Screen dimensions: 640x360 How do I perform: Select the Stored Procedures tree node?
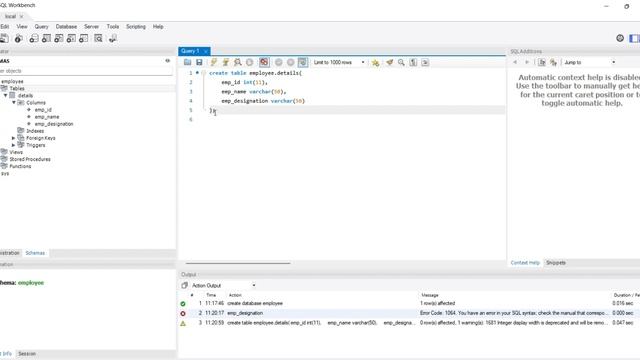click(x=30, y=159)
